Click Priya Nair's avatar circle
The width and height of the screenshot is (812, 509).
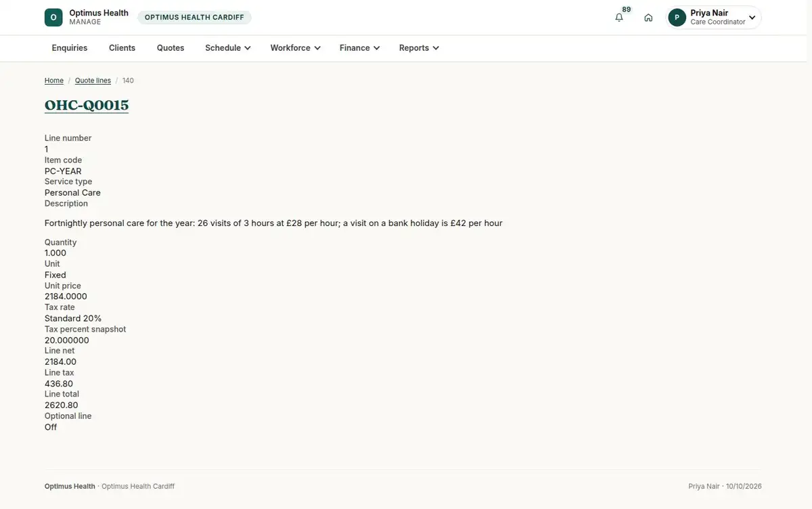677,18
